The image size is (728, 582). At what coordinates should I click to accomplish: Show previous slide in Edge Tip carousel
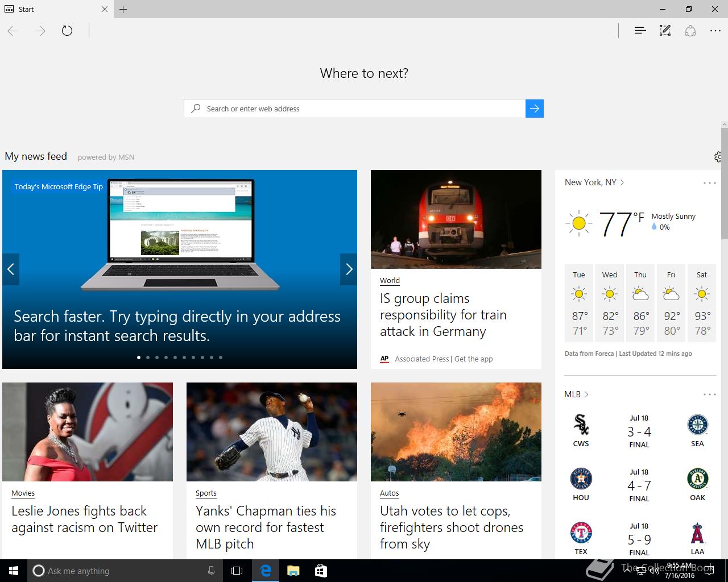tap(11, 269)
